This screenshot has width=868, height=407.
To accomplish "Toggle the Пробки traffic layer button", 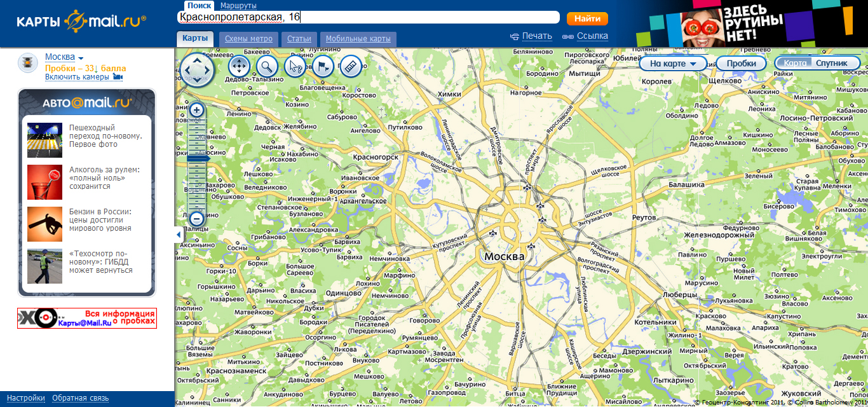I will click(x=742, y=64).
